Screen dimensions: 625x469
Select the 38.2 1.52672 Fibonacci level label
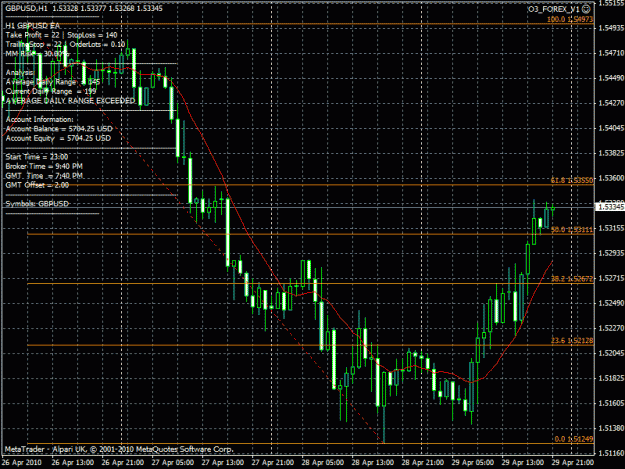[572, 279]
